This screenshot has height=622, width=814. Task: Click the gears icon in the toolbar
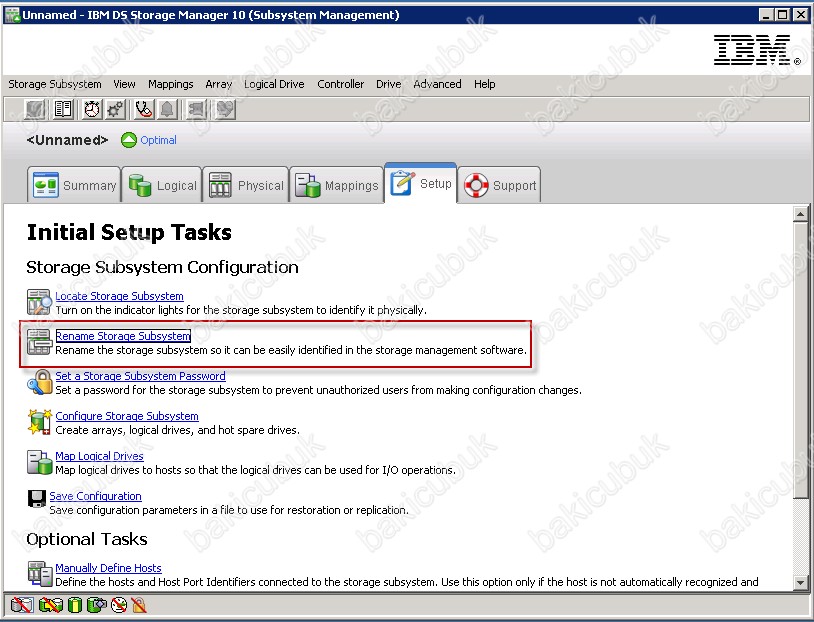click(x=115, y=109)
